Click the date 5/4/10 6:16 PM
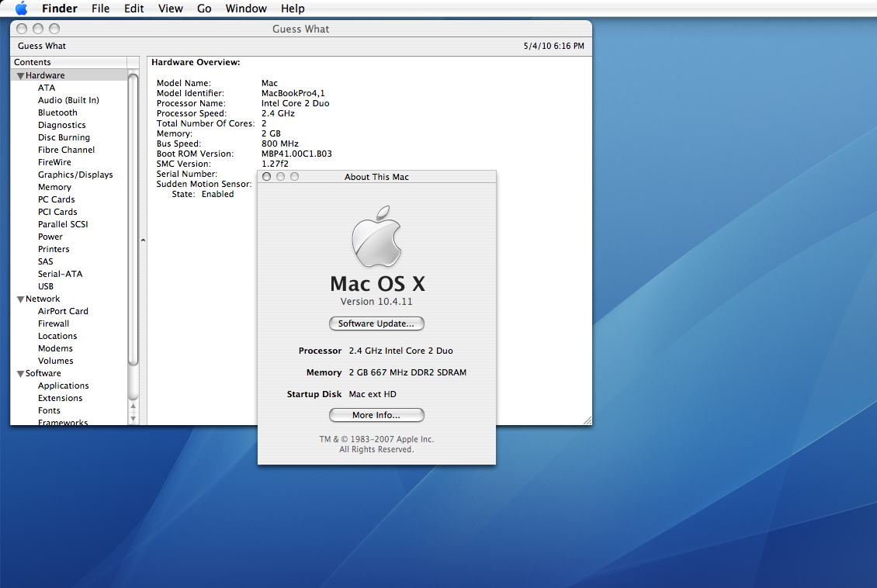Screen dimensions: 877x588 [x=553, y=46]
